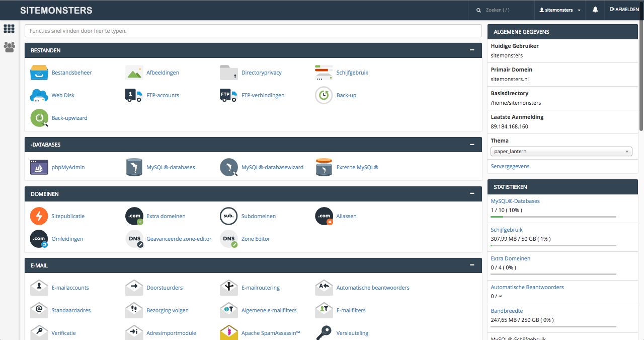Click the E-mailrouting envelope icon
644x340 pixels.
[229, 288]
